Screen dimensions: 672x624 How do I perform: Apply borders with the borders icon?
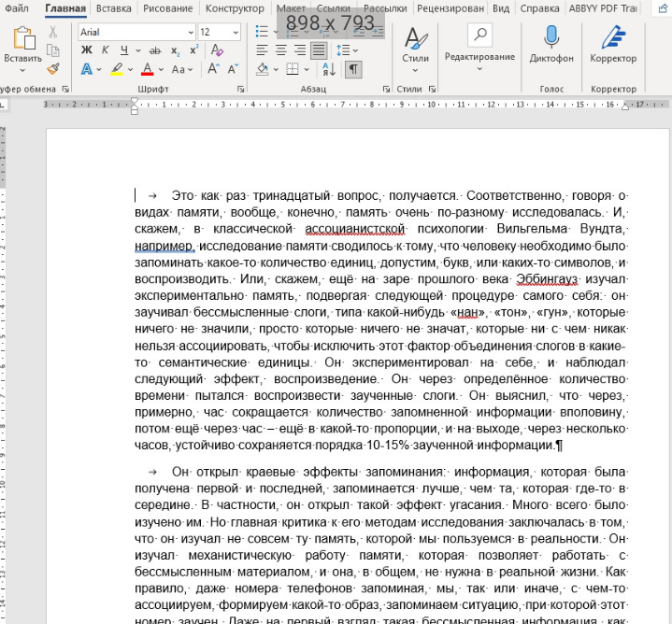tap(293, 69)
